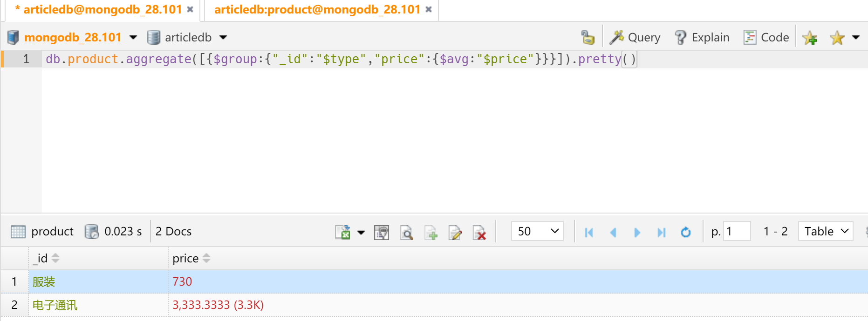The height and width of the screenshot is (321, 868).
Task: Click the unlock padlock icon in toolbar
Action: [x=588, y=37]
